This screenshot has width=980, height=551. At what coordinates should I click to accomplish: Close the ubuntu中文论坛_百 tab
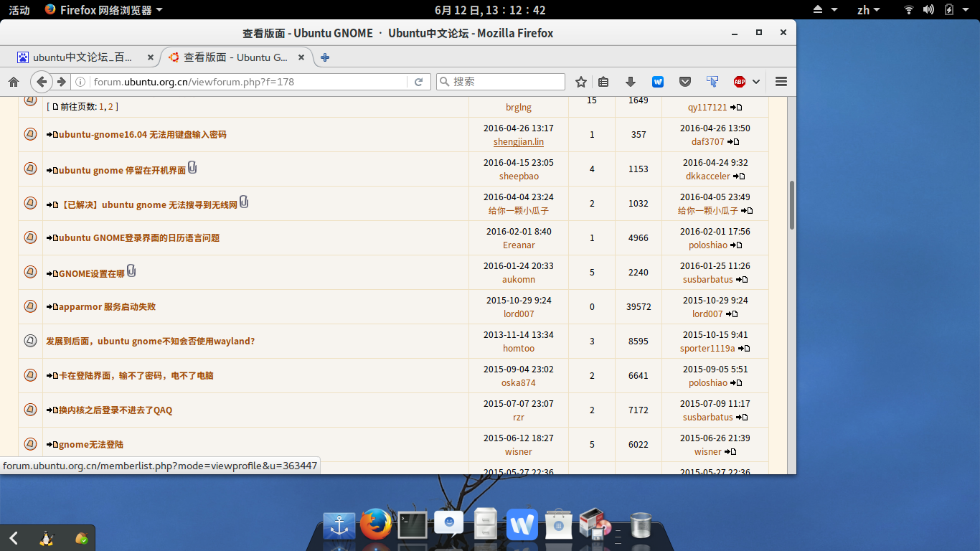click(x=150, y=57)
